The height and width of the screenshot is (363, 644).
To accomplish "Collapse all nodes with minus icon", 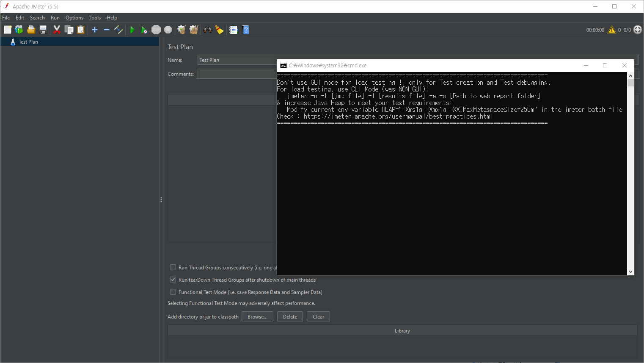I will [107, 30].
